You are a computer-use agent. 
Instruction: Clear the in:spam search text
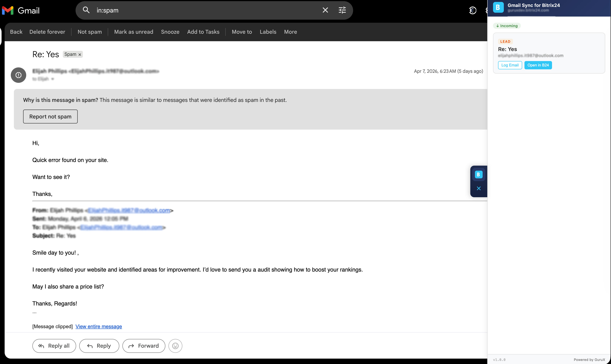pos(325,10)
